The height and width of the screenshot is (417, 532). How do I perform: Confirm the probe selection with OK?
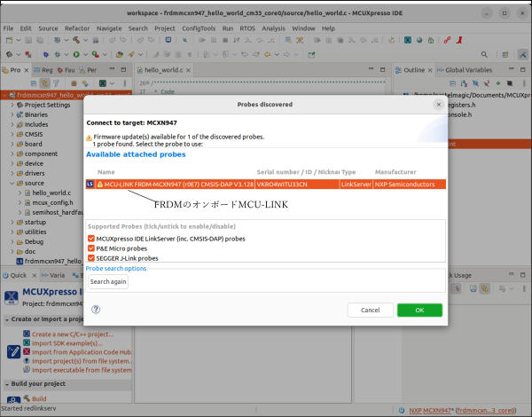pyautogui.click(x=419, y=310)
